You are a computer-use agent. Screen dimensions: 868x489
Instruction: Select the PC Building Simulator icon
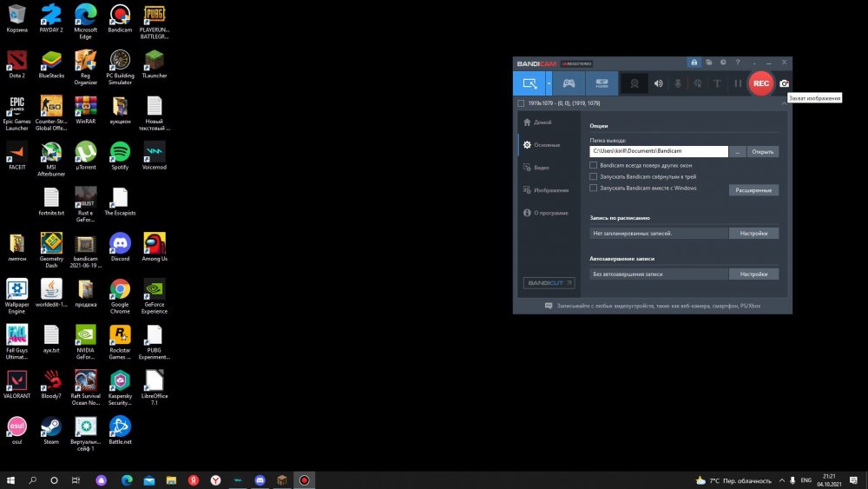click(120, 67)
